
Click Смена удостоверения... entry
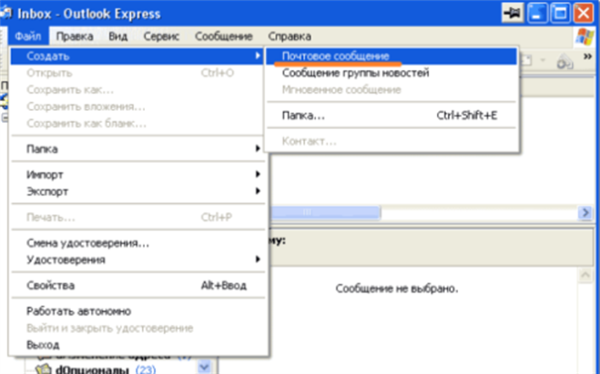(137, 243)
